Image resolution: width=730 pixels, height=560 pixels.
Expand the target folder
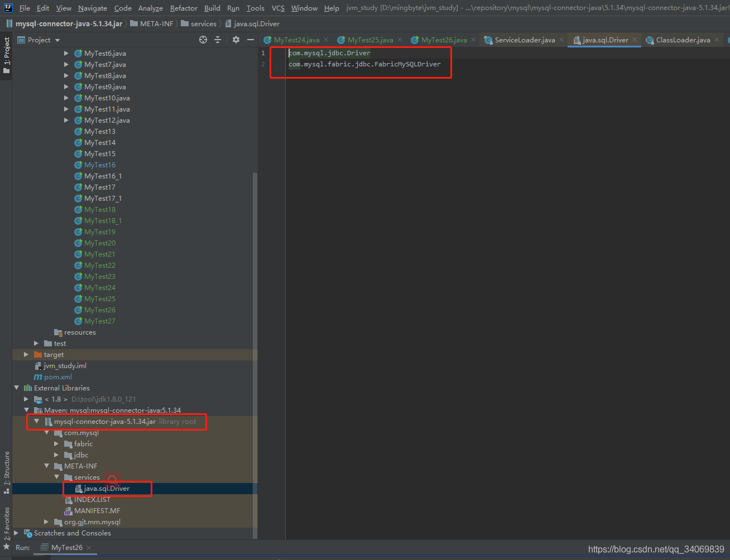[26, 355]
